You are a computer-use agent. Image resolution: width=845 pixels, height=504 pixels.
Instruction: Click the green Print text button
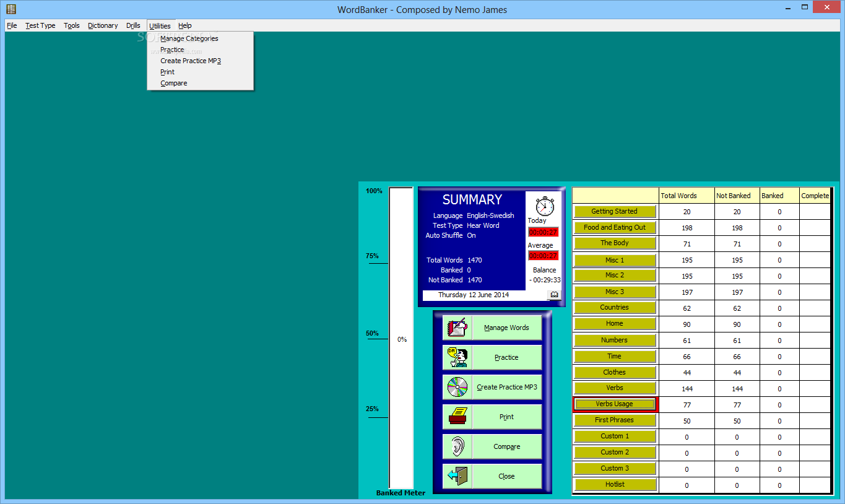click(x=506, y=417)
